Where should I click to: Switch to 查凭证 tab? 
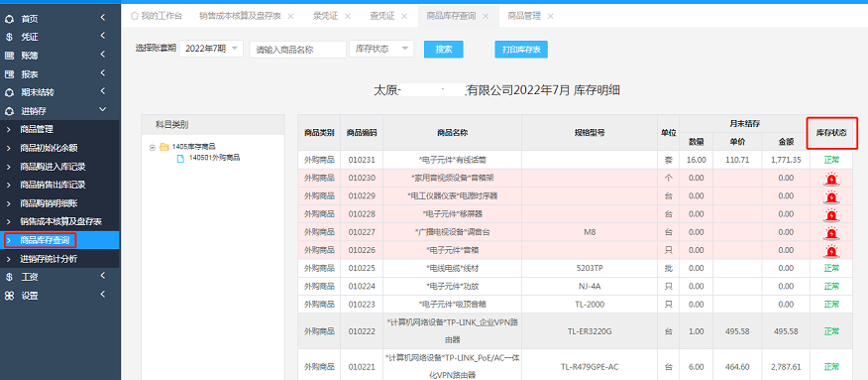tap(382, 16)
